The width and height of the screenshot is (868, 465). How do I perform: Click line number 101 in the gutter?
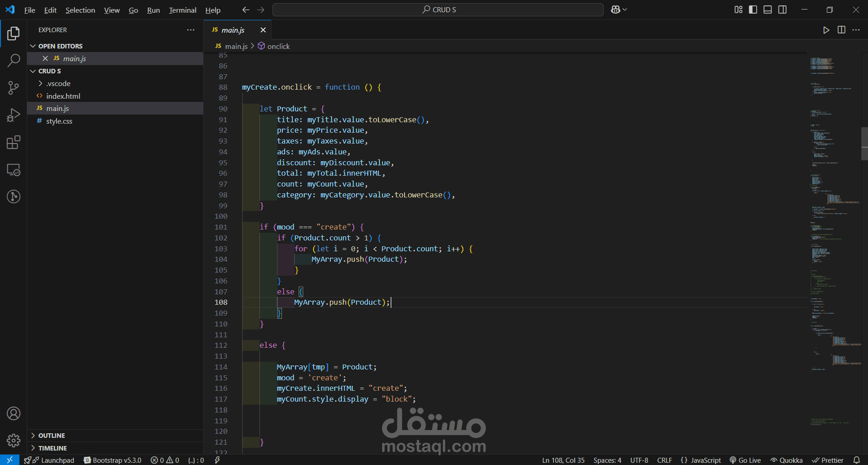click(221, 227)
